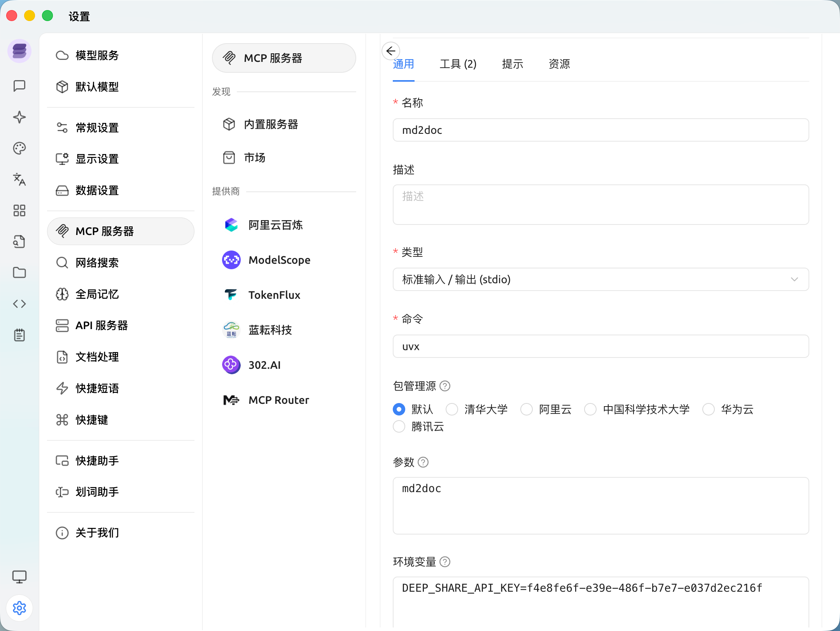Open the ModelScope provider entry
The height and width of the screenshot is (631, 840).
[x=279, y=260]
